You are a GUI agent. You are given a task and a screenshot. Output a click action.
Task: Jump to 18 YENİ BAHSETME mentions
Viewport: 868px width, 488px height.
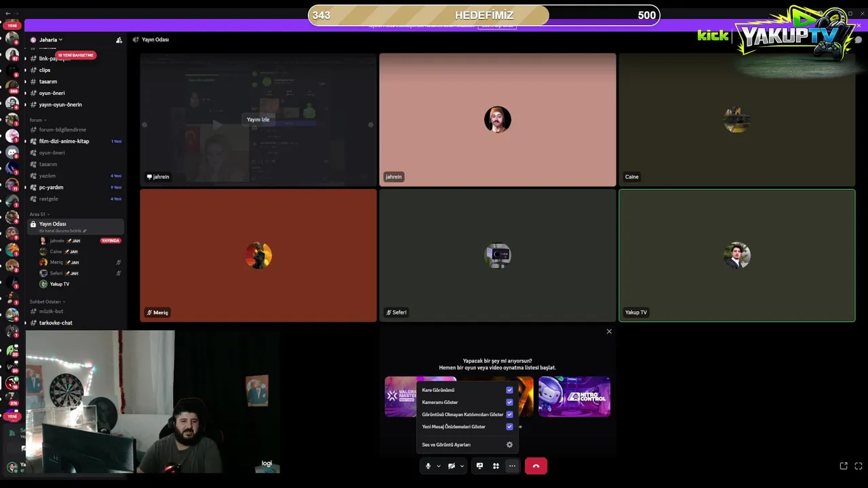click(75, 55)
